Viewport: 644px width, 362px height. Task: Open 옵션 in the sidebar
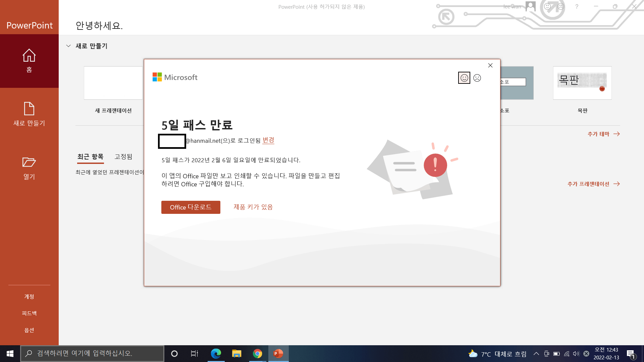point(29,330)
